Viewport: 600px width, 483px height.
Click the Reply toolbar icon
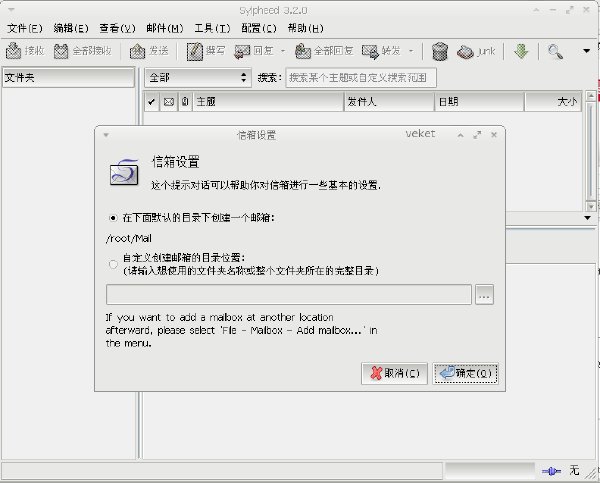pyautogui.click(x=242, y=51)
